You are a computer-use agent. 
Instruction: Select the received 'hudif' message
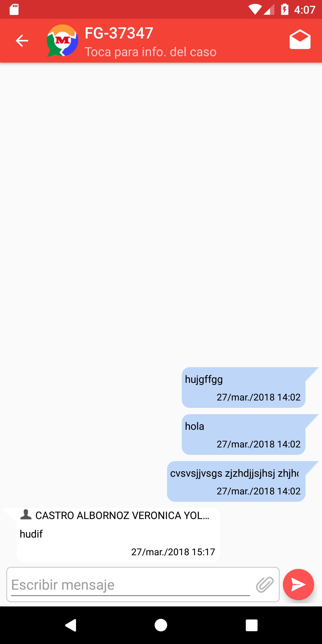point(118,535)
